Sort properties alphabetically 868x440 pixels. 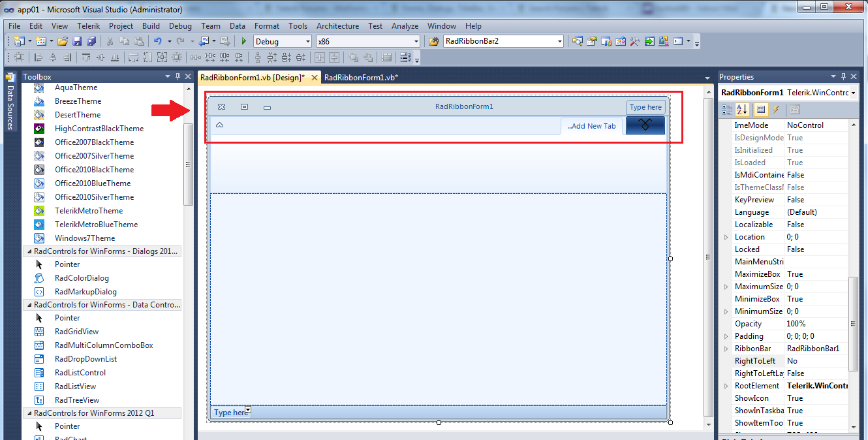coord(743,109)
